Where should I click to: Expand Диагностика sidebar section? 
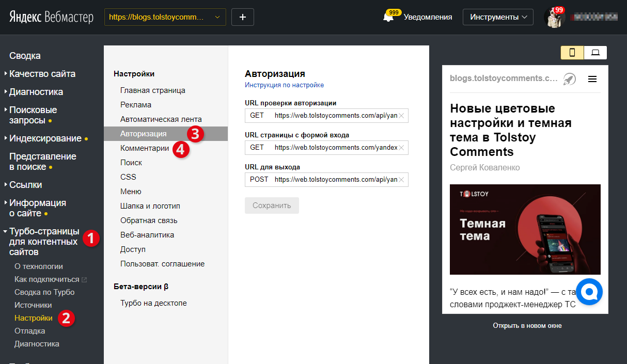pos(36,92)
